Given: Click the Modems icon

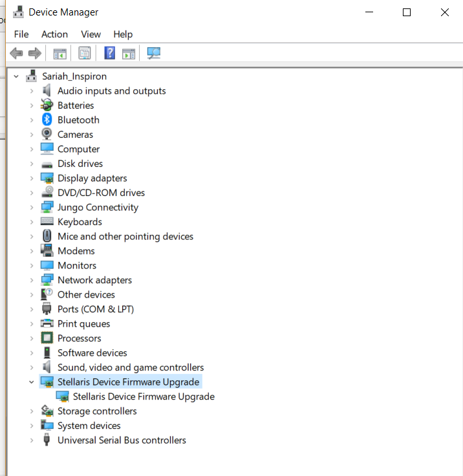Looking at the screenshot, I should pos(47,250).
